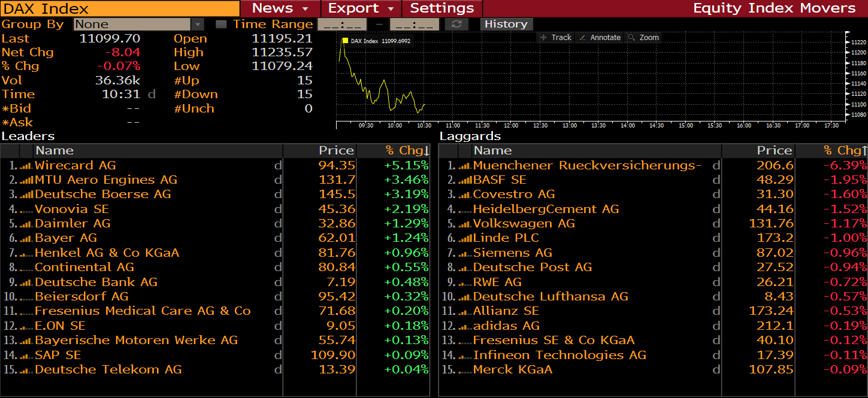
Task: Open Fresenius Medical Care AG & Co row
Action: (215, 311)
